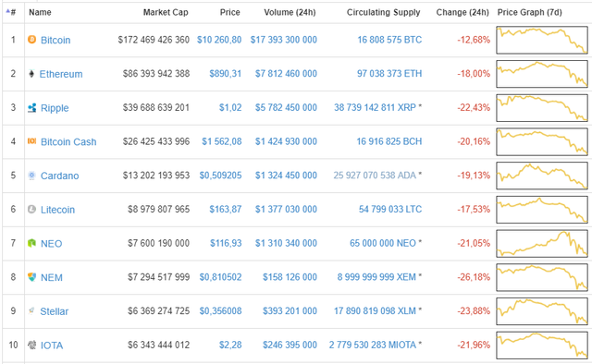Viewport: 592px width, 364px height.
Task: Sort table by Market Cap header
Action: pyautogui.click(x=166, y=12)
